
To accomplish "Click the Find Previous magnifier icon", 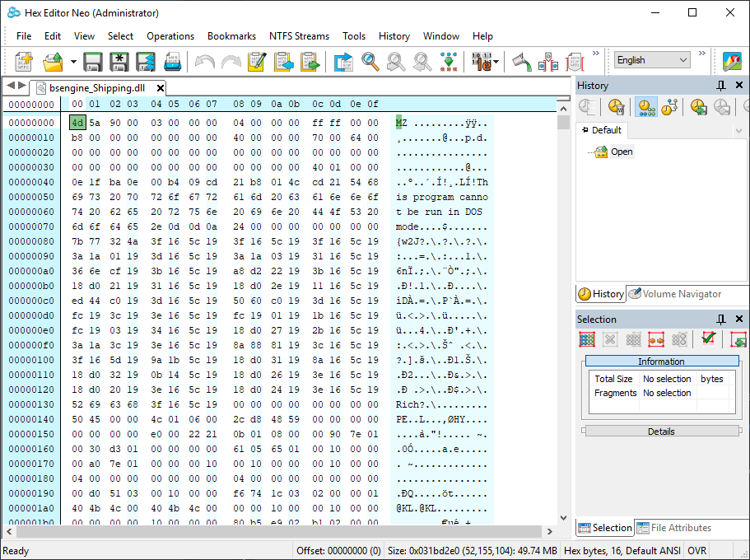I will (422, 61).
